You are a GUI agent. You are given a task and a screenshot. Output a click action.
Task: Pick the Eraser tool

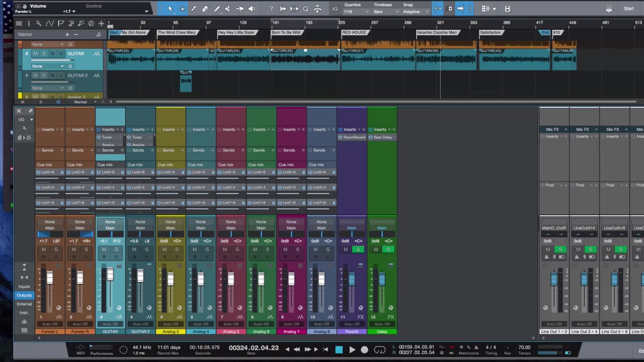click(x=205, y=9)
